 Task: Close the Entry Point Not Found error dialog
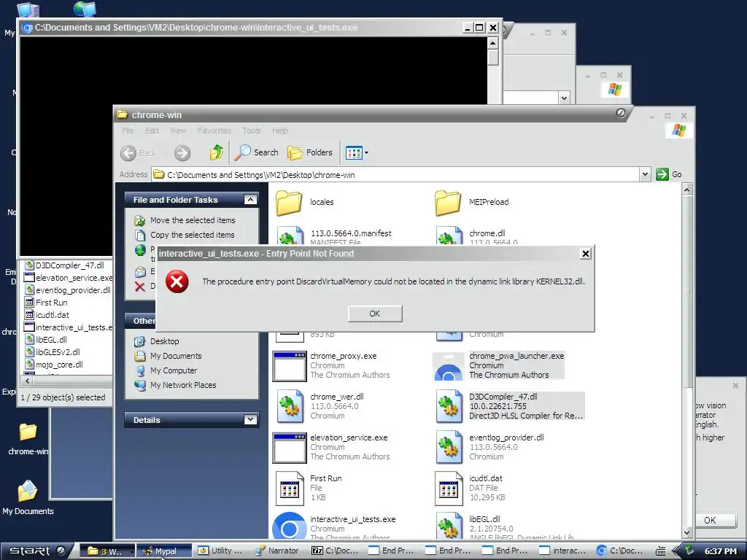586,254
